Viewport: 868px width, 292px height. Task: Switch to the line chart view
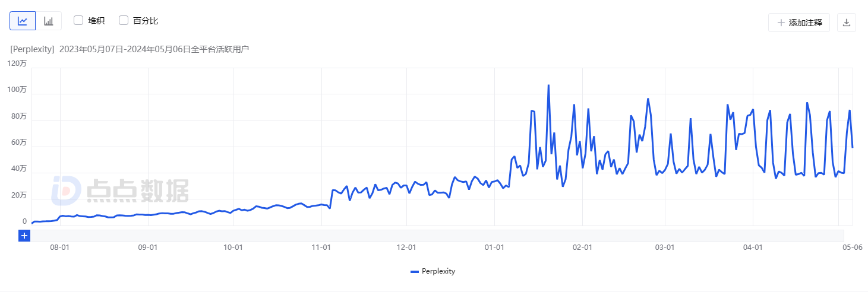click(23, 21)
